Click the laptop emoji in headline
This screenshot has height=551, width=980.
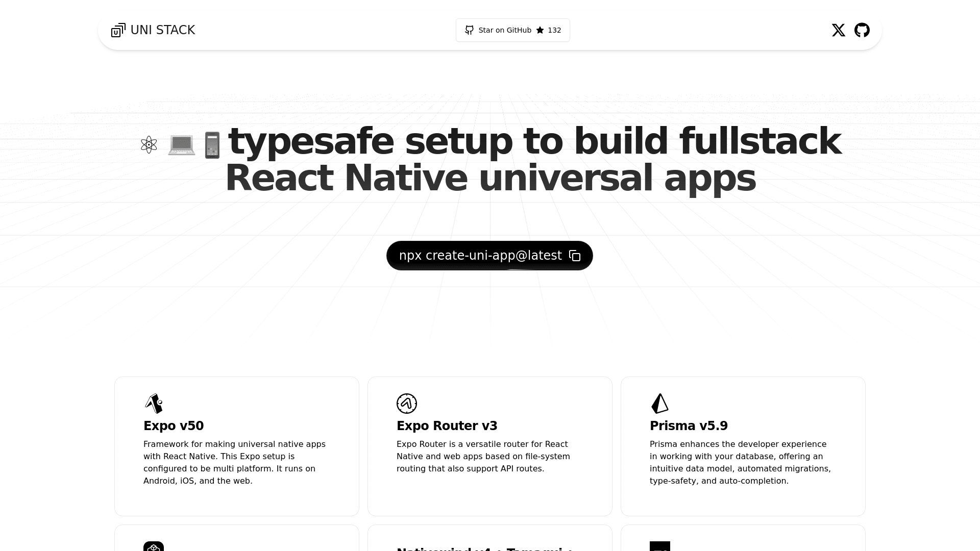click(x=181, y=145)
